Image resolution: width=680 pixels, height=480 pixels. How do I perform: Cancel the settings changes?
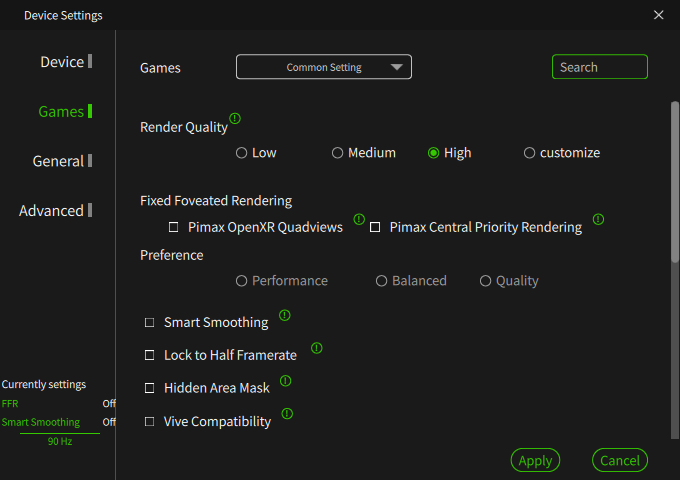(620, 460)
